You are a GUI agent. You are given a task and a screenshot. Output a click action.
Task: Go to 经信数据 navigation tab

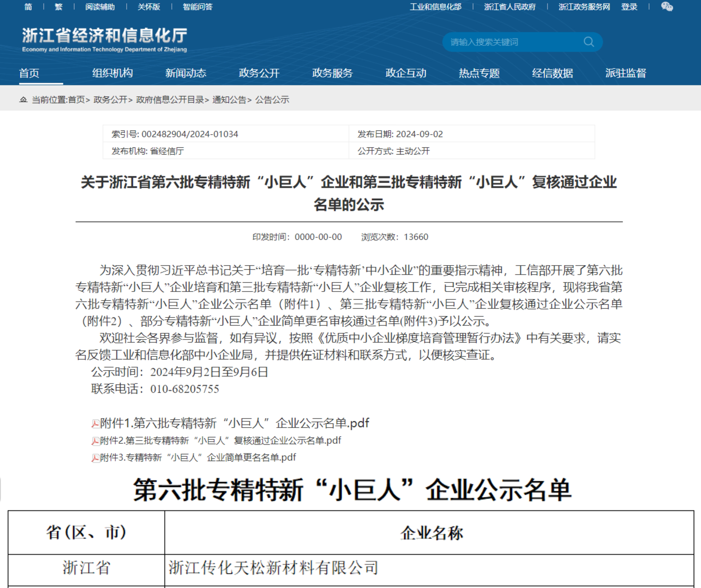click(552, 73)
